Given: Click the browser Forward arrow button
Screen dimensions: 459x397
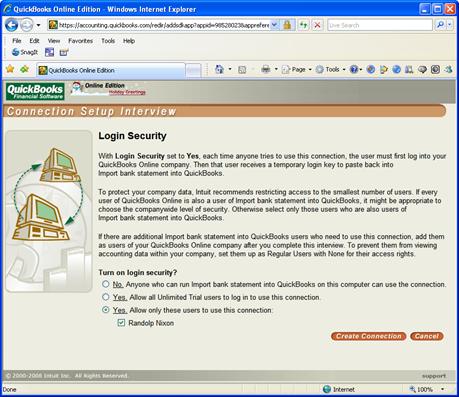Looking at the screenshot, I should pos(27,25).
